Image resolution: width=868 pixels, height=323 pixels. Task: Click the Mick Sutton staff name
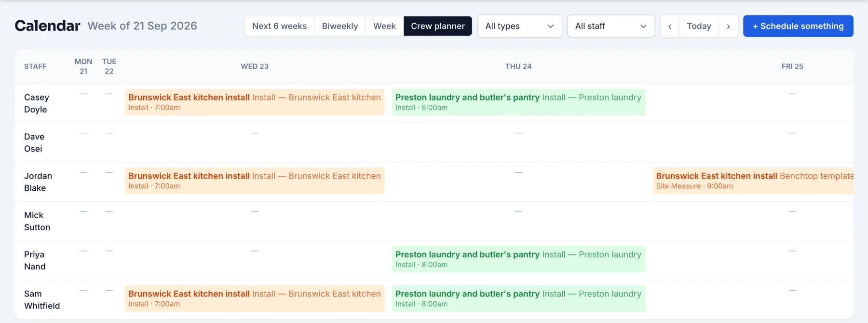pos(37,221)
